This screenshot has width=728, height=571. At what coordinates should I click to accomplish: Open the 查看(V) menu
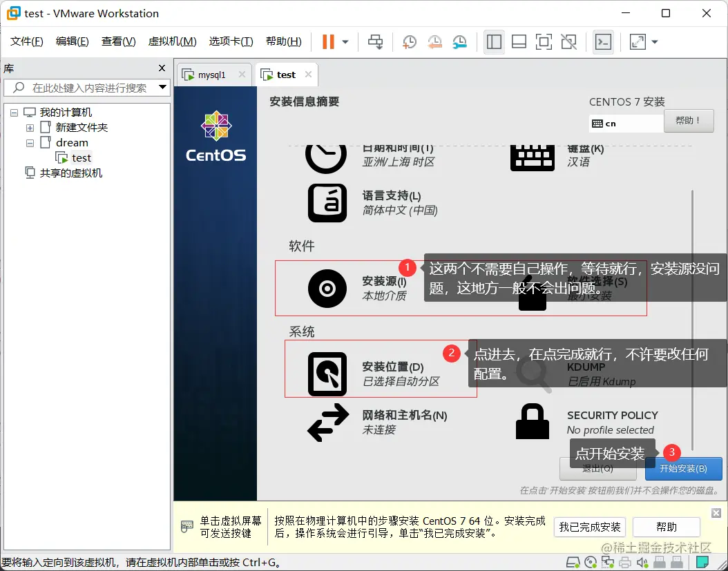click(118, 41)
